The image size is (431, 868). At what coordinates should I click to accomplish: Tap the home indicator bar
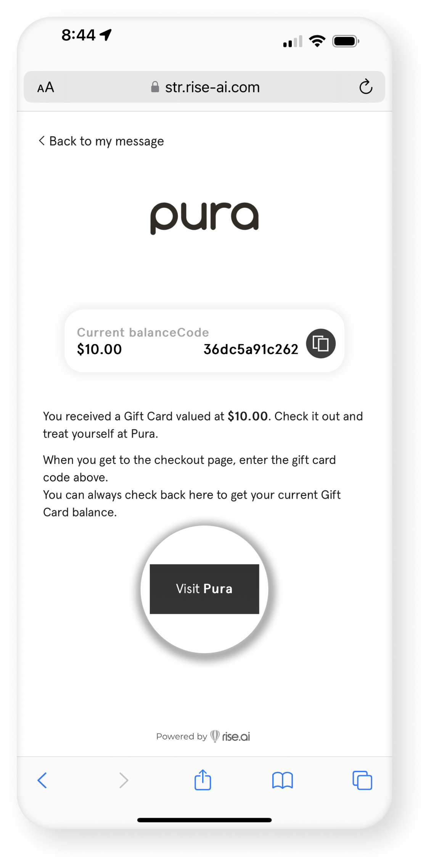click(x=204, y=820)
